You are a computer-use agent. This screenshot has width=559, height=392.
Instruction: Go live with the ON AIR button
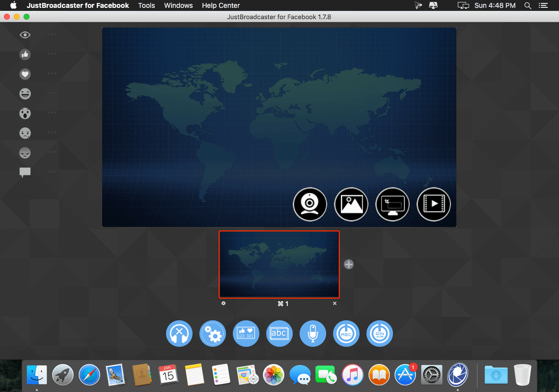(x=380, y=334)
